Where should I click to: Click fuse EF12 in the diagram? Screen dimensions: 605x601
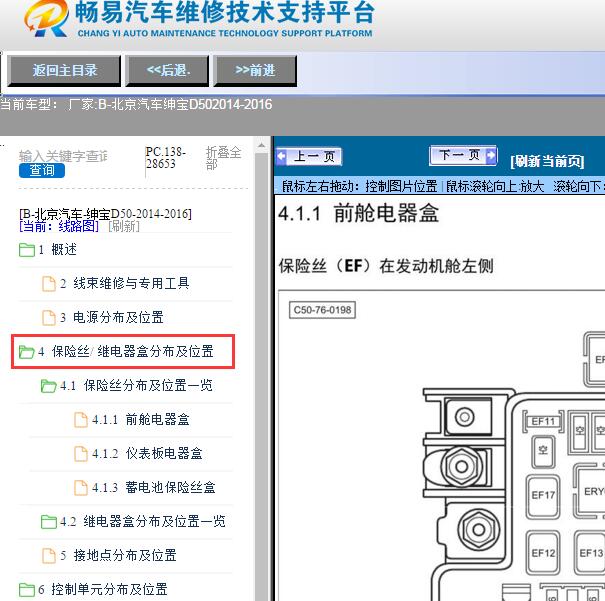(543, 553)
